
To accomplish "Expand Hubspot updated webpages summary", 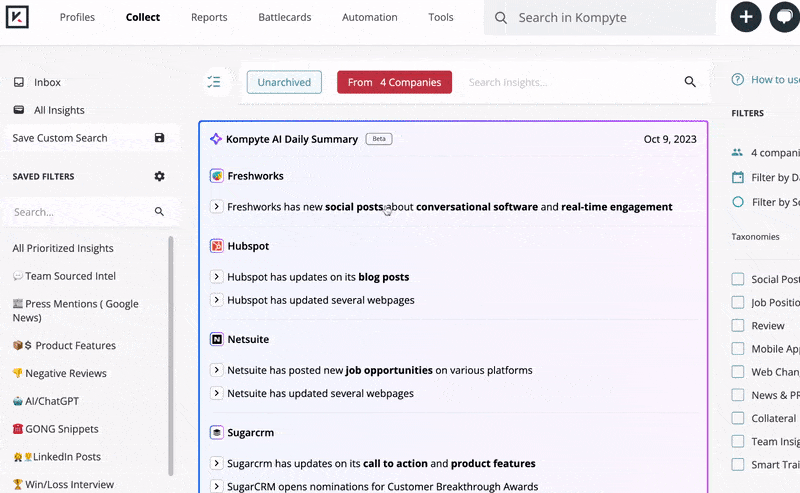I will point(216,300).
